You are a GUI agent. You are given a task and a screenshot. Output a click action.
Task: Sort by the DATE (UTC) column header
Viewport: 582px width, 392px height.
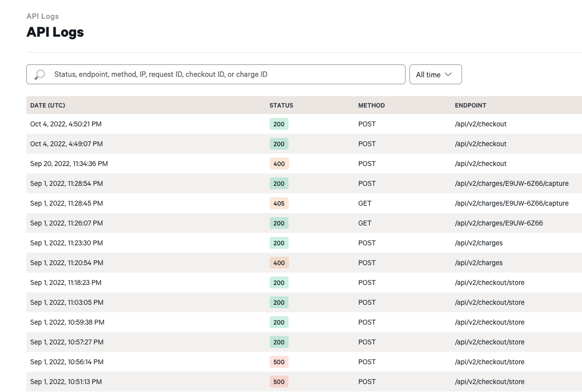tap(48, 105)
